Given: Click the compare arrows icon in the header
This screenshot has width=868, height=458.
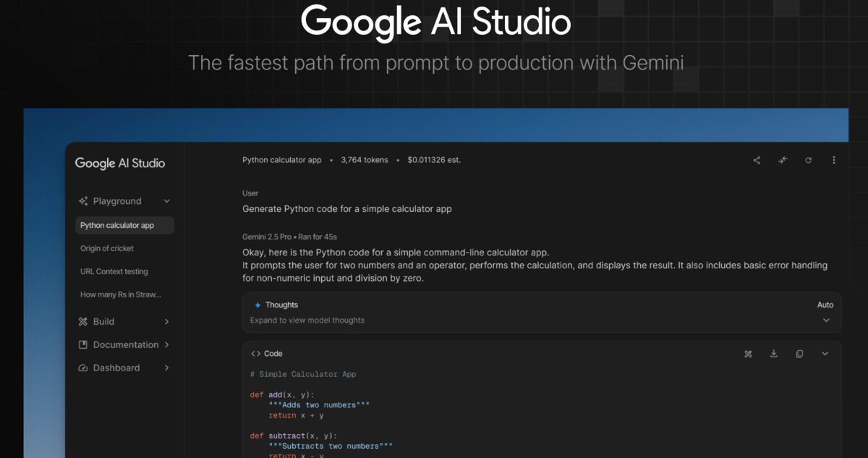Looking at the screenshot, I should (x=783, y=161).
